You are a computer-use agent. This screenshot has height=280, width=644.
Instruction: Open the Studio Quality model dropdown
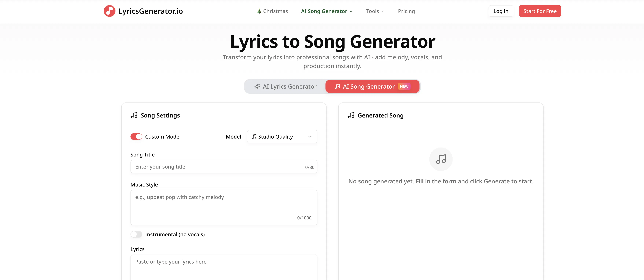point(282,137)
